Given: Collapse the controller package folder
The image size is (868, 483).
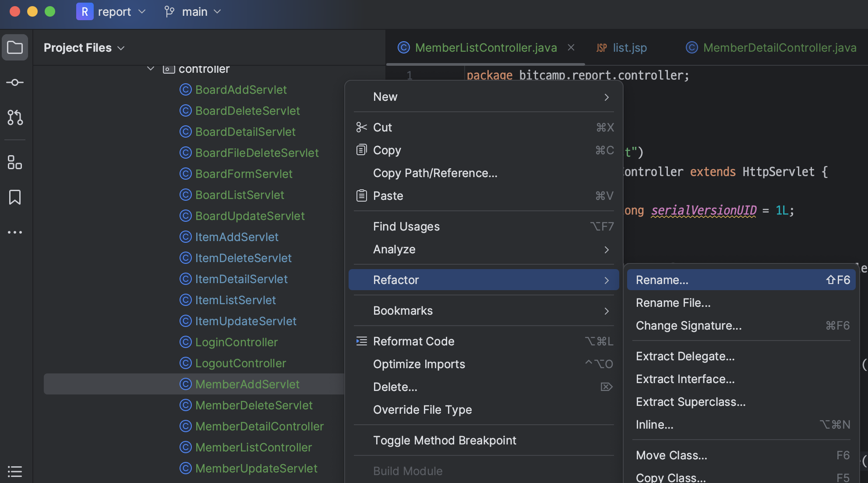Looking at the screenshot, I should coord(151,69).
